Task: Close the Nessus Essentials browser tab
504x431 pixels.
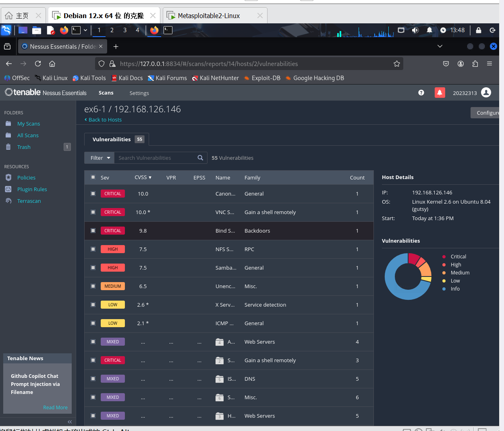Action: click(x=101, y=46)
